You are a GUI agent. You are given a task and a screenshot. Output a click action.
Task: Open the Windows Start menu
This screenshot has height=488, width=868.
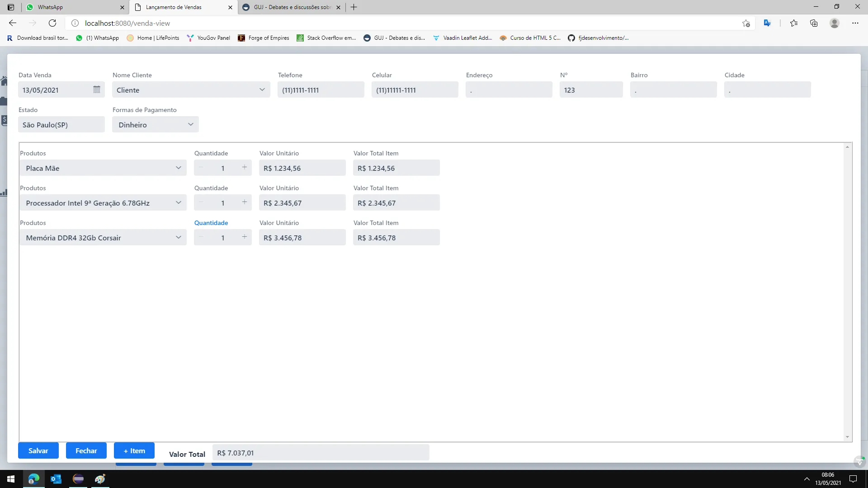tap(11, 479)
